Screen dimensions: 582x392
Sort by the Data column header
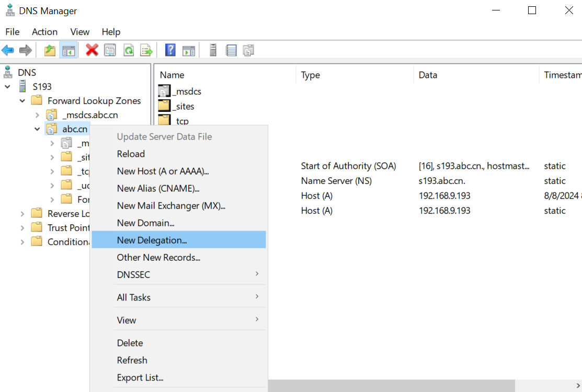(x=476, y=75)
